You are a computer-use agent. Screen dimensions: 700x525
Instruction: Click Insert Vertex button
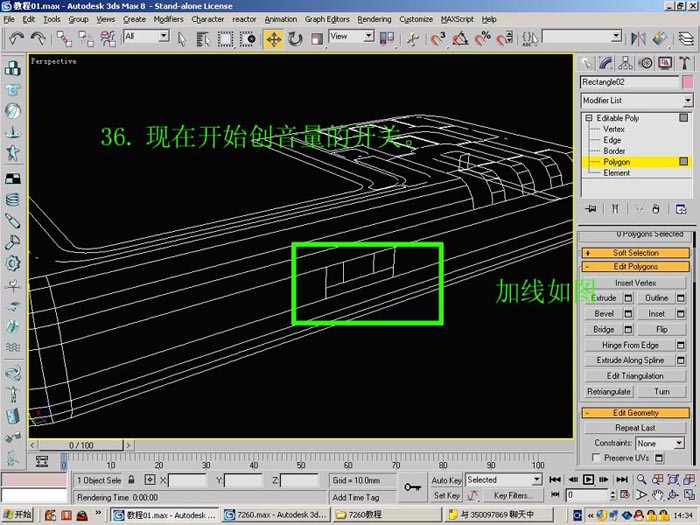(x=635, y=283)
